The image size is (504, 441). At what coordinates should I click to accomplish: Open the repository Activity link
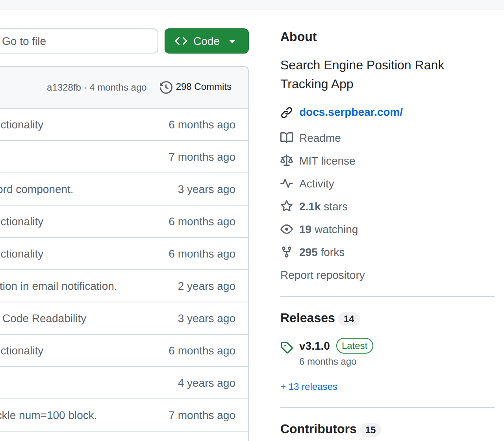(x=317, y=184)
